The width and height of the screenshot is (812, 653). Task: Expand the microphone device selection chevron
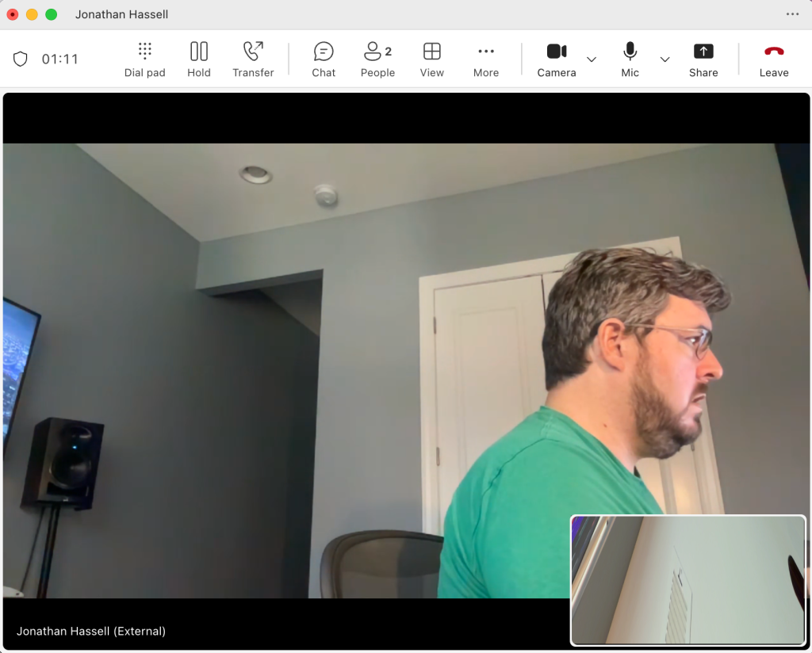tap(665, 59)
